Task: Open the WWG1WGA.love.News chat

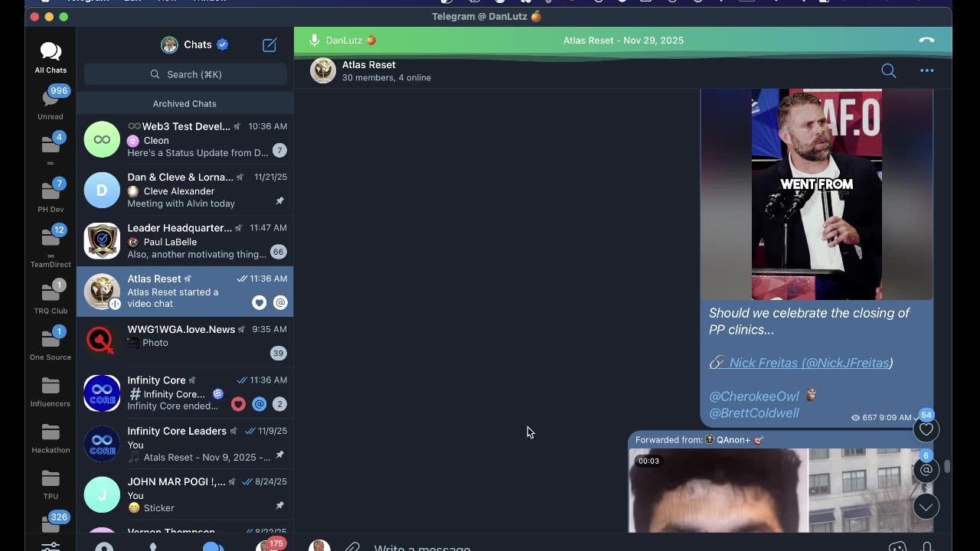Action: [x=185, y=342]
